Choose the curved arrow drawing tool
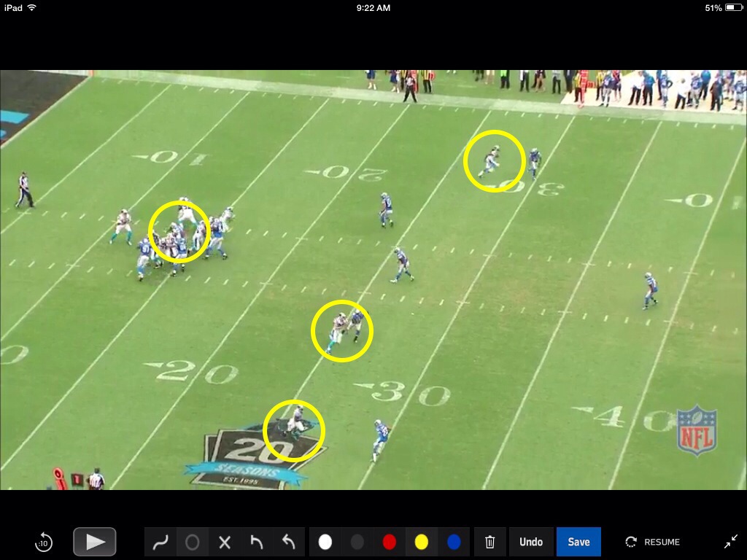 pos(288,542)
